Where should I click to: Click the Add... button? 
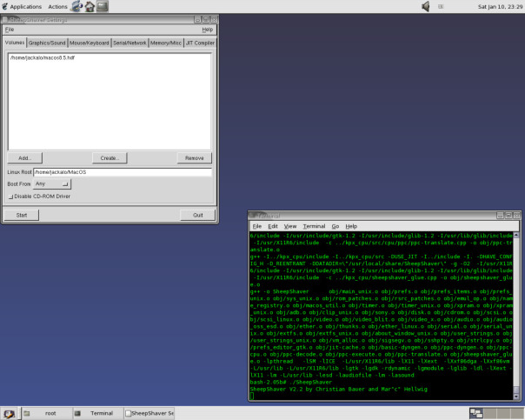point(25,157)
